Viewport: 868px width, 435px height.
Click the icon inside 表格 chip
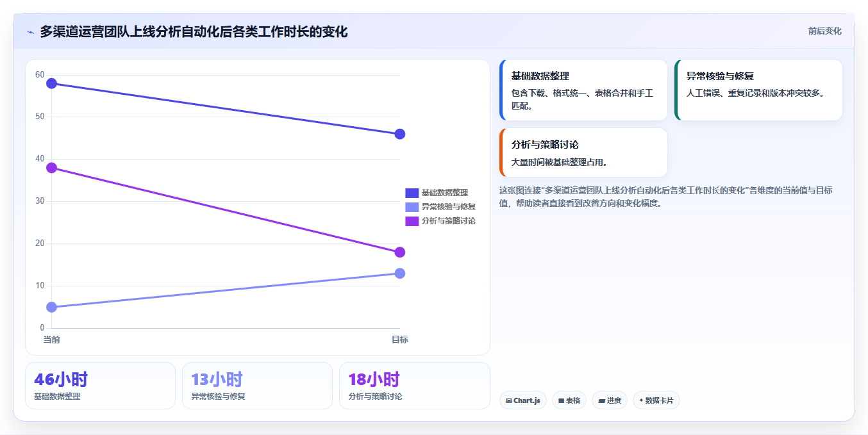[561, 401]
